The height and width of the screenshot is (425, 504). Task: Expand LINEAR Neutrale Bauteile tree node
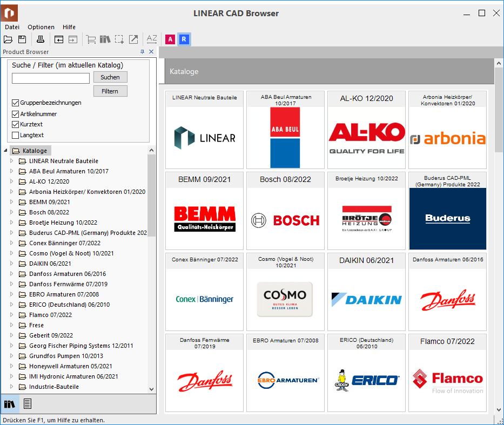[11, 160]
